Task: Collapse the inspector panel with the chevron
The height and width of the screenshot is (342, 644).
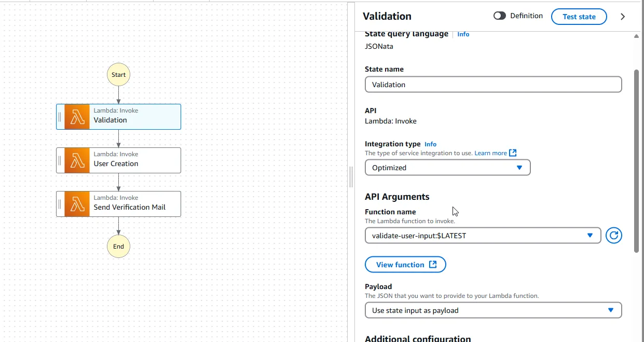Action: 623,17
